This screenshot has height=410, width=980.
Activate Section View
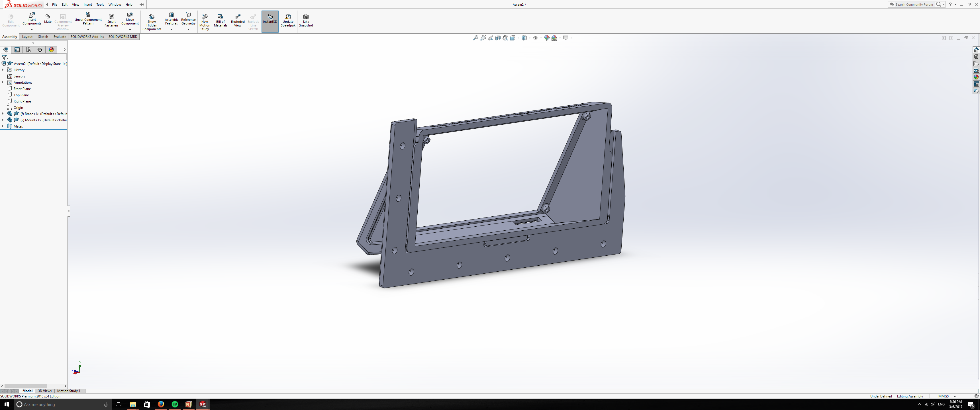point(498,38)
